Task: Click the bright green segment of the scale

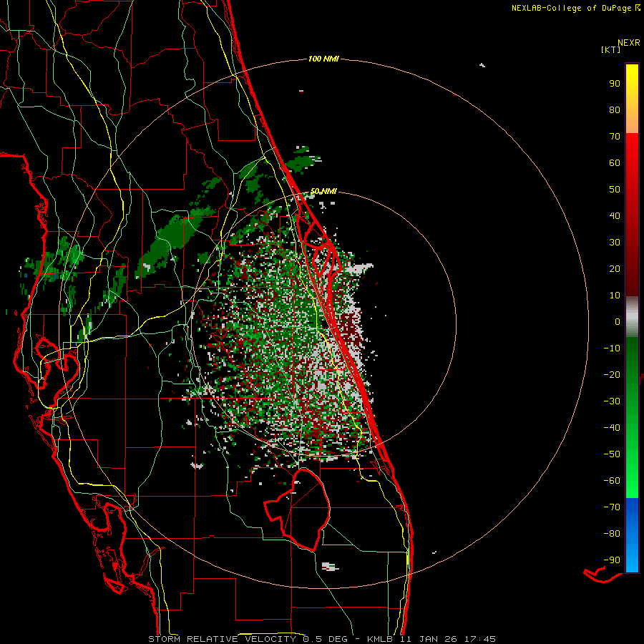Action: pos(632,472)
